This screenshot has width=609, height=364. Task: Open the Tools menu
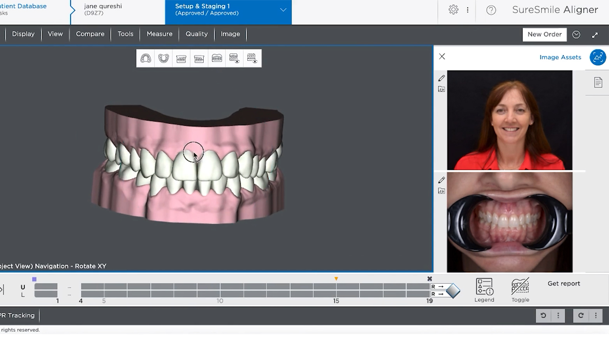point(125,34)
